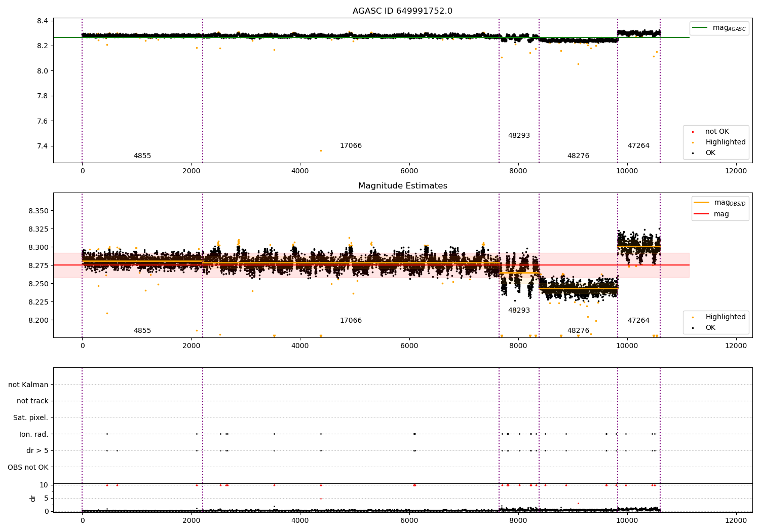The image size is (760, 532).
Task: Click the plot title 'AGASC ID 649991752.0'
Action: (x=402, y=11)
